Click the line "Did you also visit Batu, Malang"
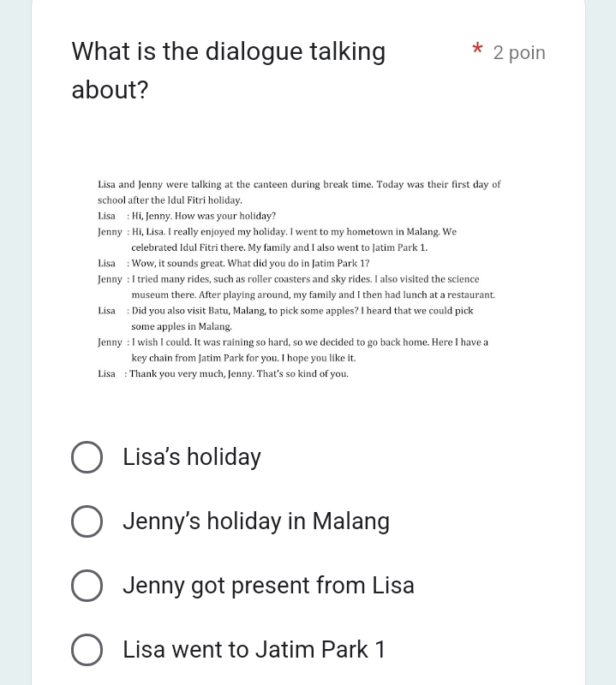Viewport: 616px width, 685px height. click(302, 319)
